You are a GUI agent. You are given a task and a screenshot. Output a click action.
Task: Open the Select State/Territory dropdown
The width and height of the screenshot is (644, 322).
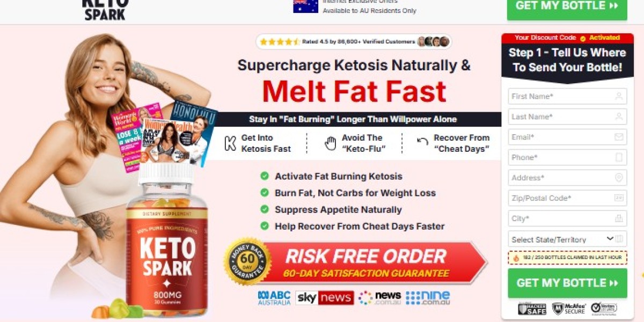567,239
